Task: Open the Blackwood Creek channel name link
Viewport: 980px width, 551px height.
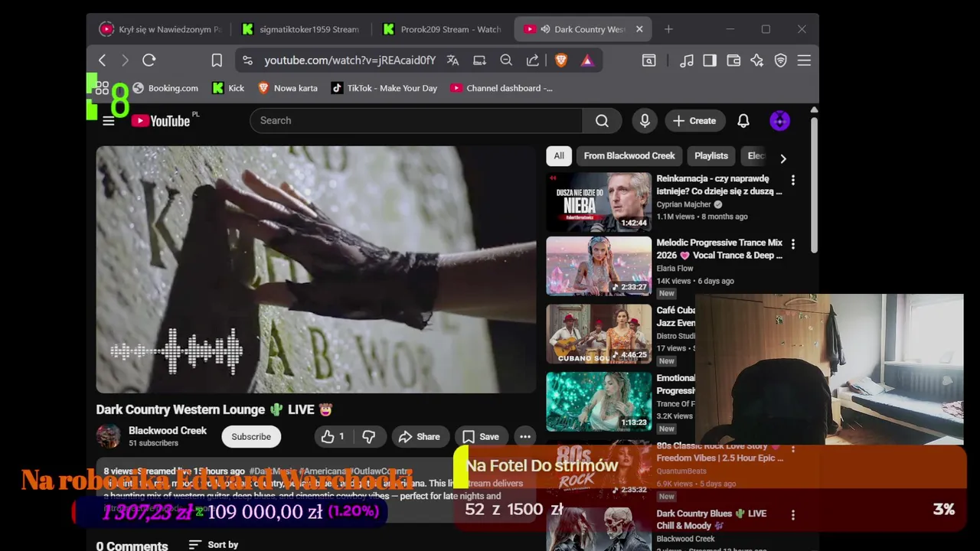Action: 168,430
